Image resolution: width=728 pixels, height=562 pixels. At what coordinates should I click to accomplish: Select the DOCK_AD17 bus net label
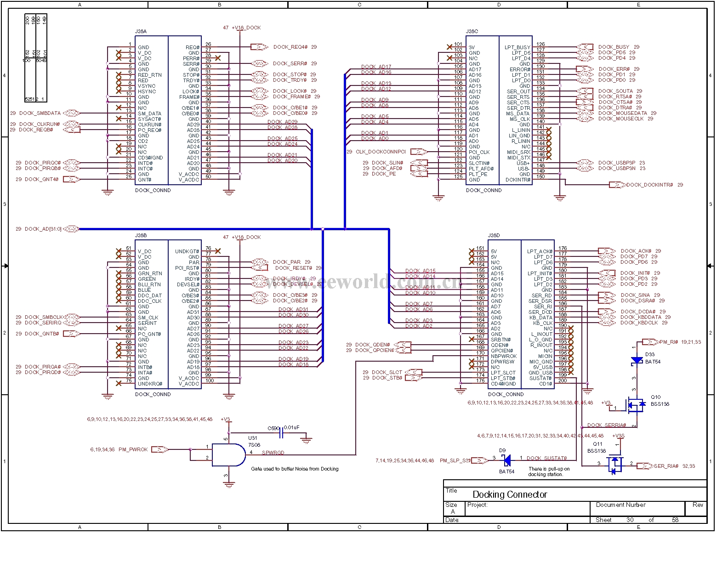[376, 67]
